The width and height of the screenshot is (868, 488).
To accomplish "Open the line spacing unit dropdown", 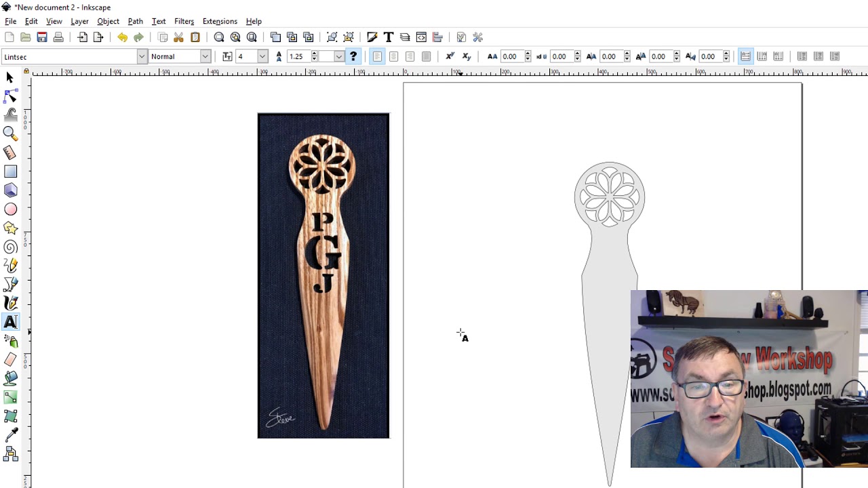I will pos(338,57).
